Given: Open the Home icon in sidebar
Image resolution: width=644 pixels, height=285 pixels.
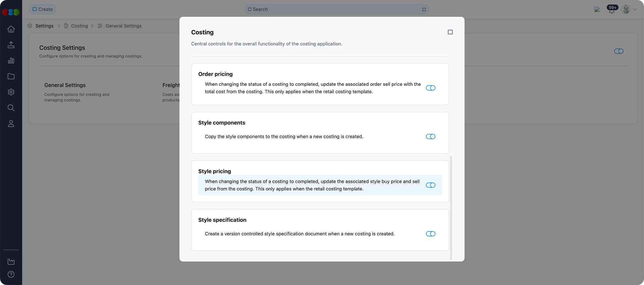Looking at the screenshot, I should tap(11, 29).
